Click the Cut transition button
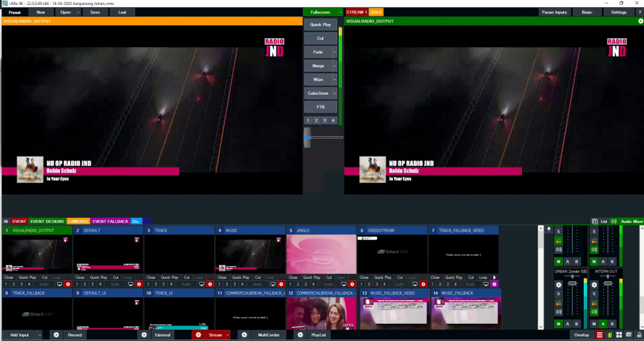The image size is (644, 341). point(320,38)
